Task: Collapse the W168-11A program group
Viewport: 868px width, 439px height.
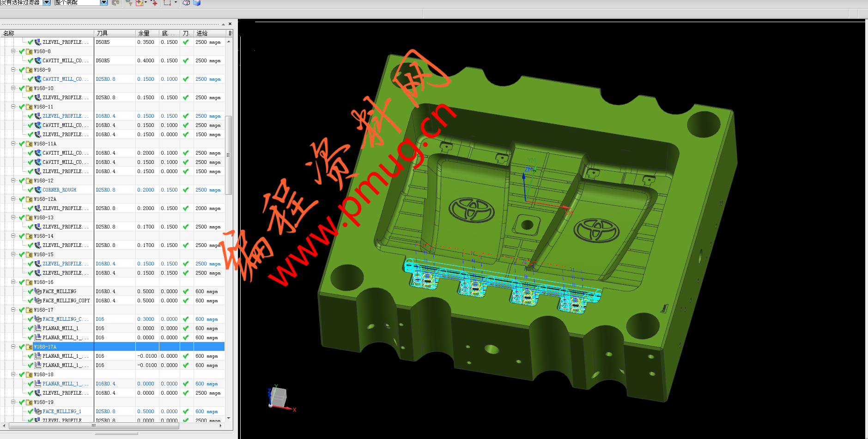Action: coord(13,144)
